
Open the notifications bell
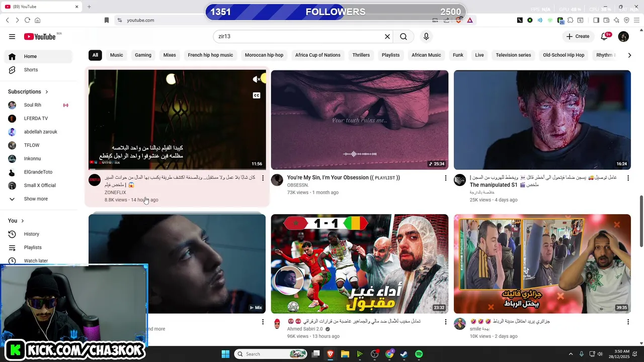(x=605, y=36)
